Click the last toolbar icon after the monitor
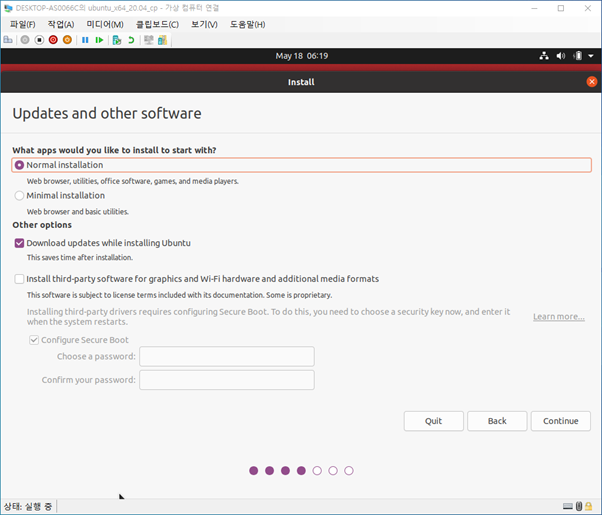This screenshot has width=602, height=515. (x=162, y=40)
